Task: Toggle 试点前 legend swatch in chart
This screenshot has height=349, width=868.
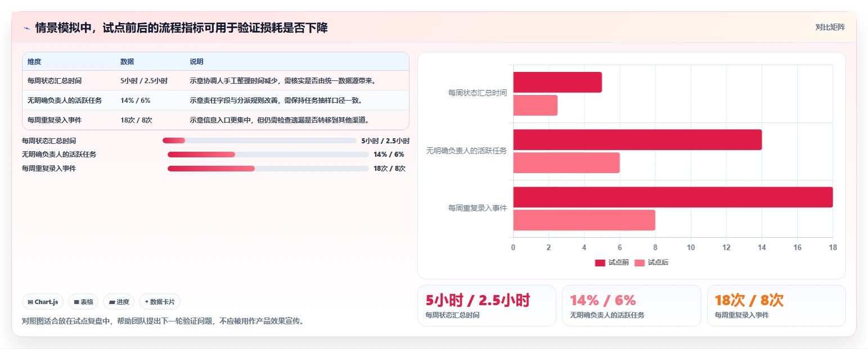Action: point(600,262)
